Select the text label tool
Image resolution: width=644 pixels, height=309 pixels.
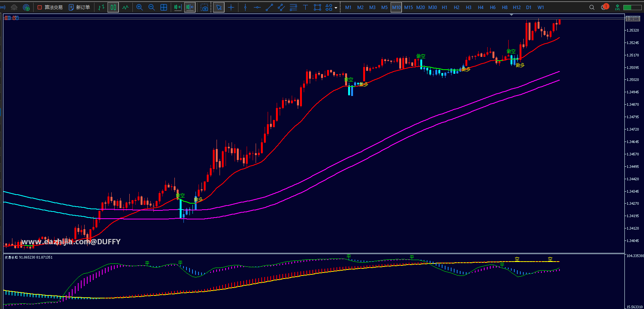[x=305, y=7]
